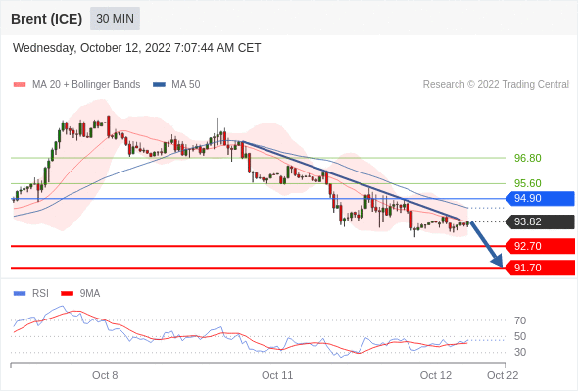Select the 92.70 support price label
Viewport: 578px width, 392px height.
pyautogui.click(x=540, y=246)
